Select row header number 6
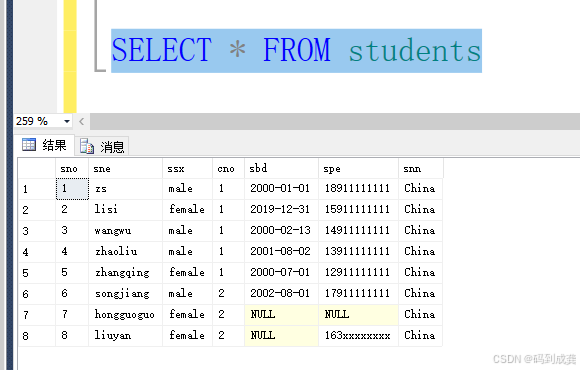Image resolution: width=580 pixels, height=370 pixels. coord(37,295)
